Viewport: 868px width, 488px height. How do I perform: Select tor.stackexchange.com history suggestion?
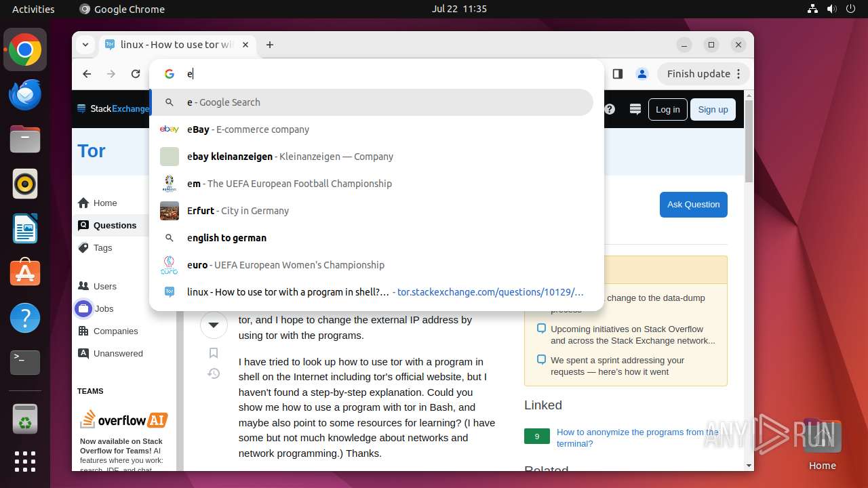(372, 292)
